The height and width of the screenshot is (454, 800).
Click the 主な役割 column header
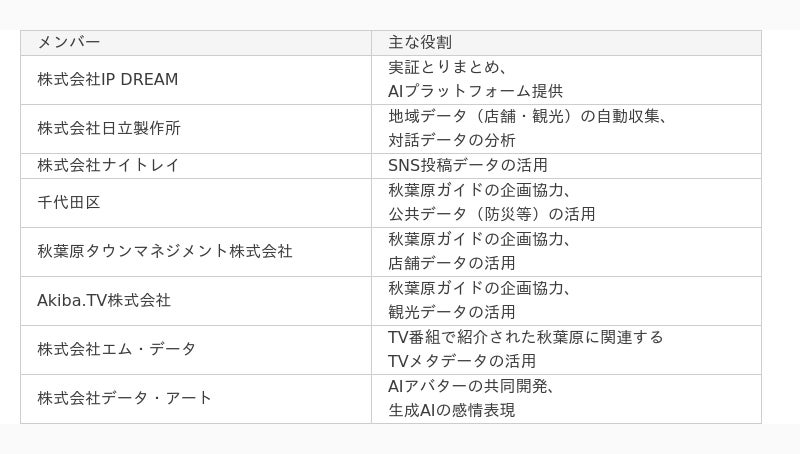[420, 43]
